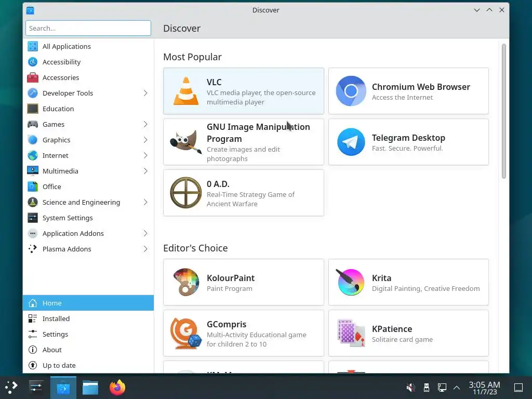Viewport: 532px width, 399px height.
Task: Click the All Applications grid icon
Action: pyautogui.click(x=33, y=46)
